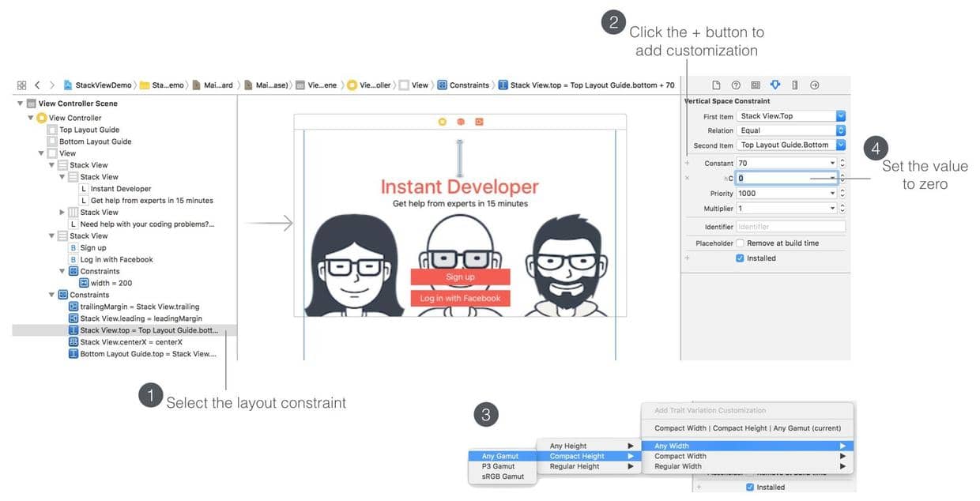
Task: Click the Identifier text field
Action: click(x=790, y=227)
